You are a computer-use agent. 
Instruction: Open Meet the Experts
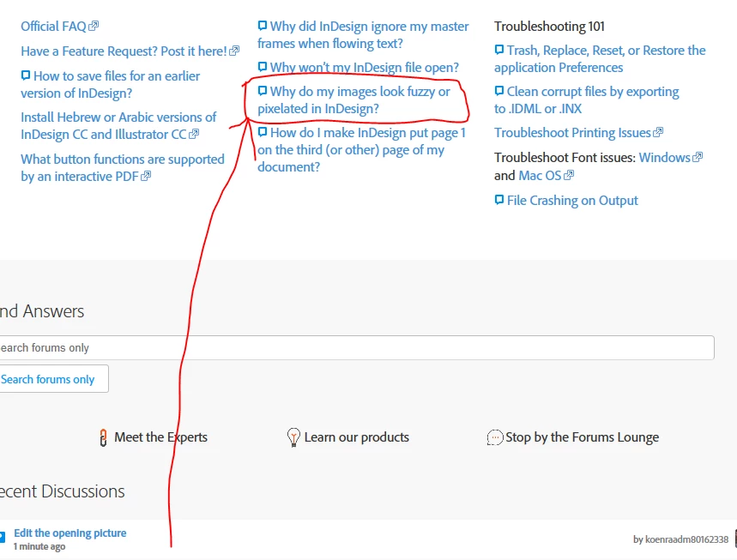click(160, 437)
